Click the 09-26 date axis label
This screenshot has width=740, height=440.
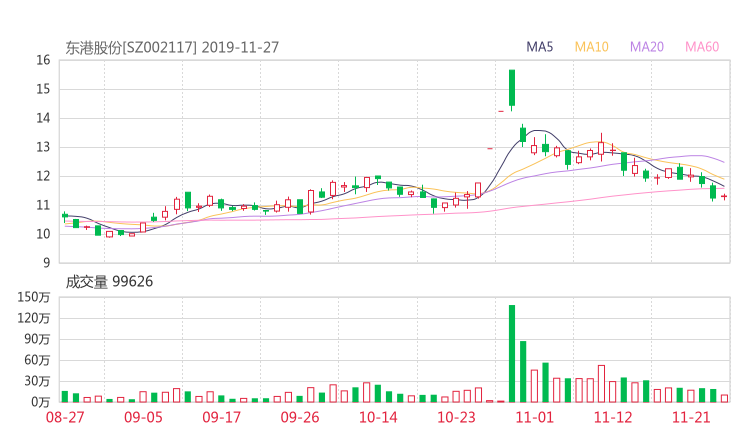tap(300, 417)
